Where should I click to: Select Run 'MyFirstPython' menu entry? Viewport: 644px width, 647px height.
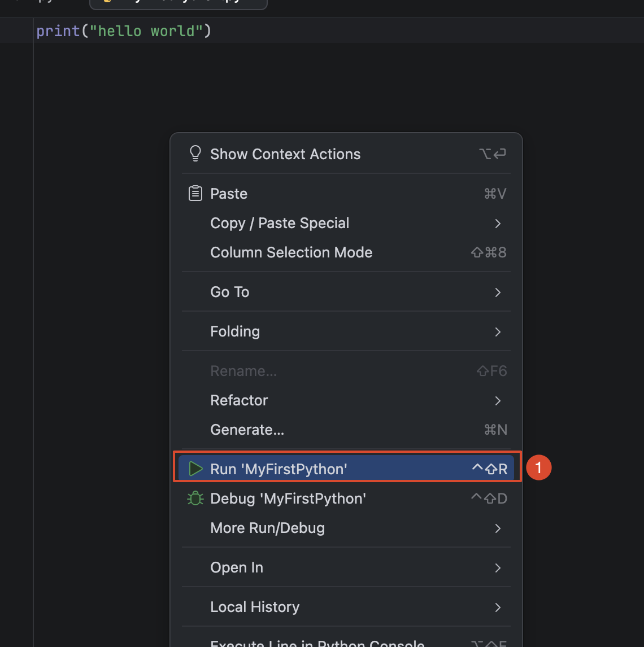coord(346,469)
